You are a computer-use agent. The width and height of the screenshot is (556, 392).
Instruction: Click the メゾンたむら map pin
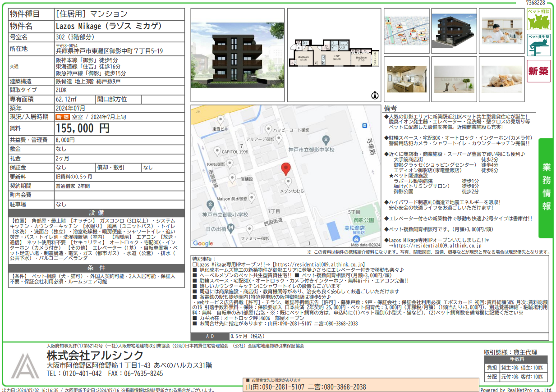point(289,182)
